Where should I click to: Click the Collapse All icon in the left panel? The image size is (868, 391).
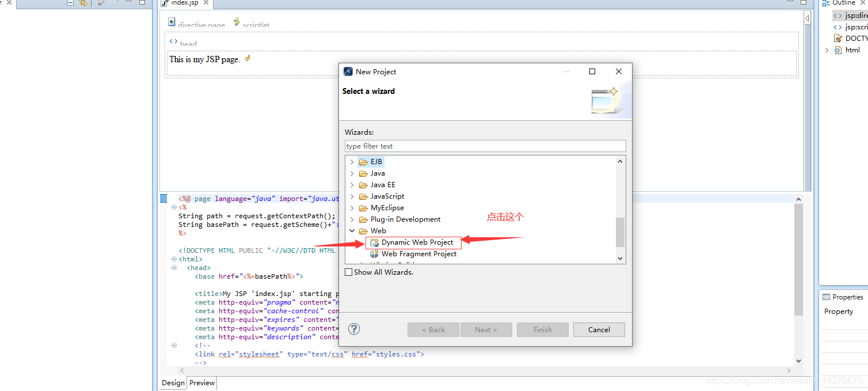point(70,3)
